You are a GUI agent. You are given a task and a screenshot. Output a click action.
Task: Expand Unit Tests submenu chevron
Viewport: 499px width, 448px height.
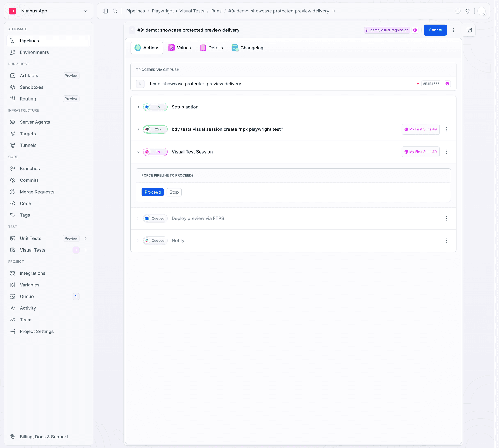pyautogui.click(x=86, y=238)
